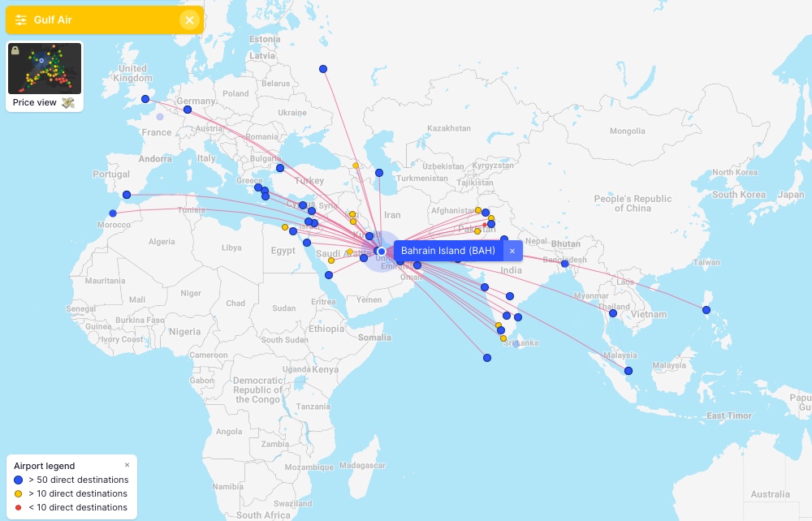812x521 pixels.
Task: Select the yellow airport marker near Jeddah
Action: [331, 260]
